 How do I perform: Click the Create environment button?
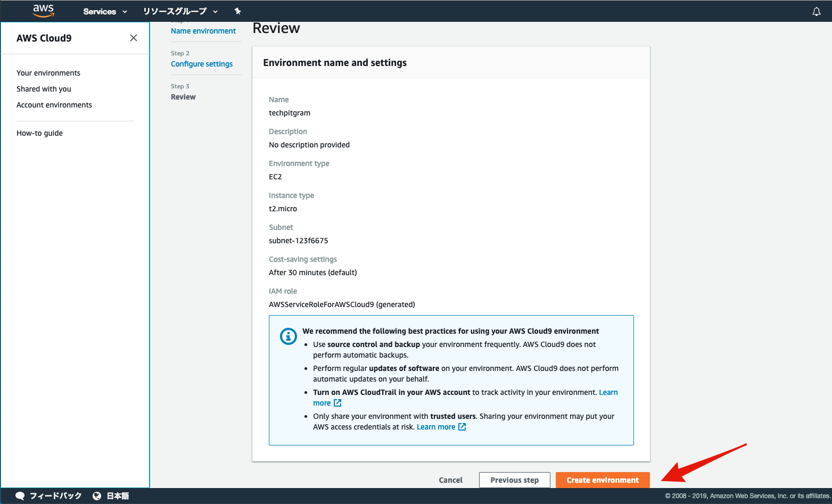(603, 480)
